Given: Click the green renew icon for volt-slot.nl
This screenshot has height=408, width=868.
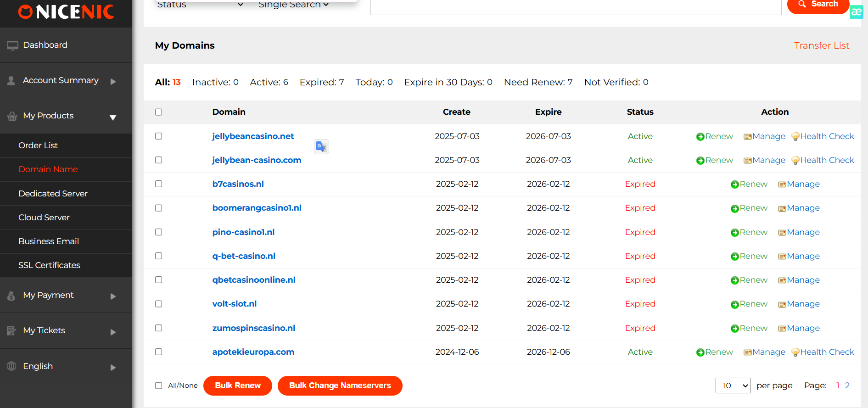Looking at the screenshot, I should 735,305.
